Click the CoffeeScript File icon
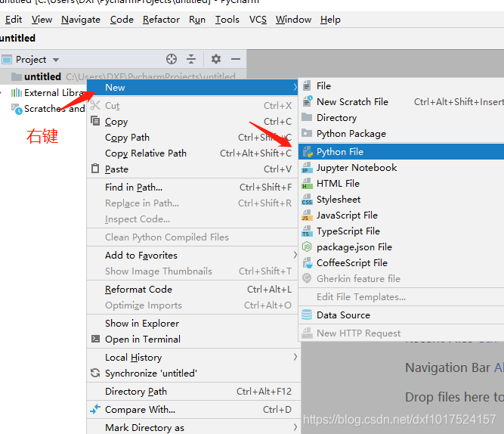The width and height of the screenshot is (504, 434). 308,263
